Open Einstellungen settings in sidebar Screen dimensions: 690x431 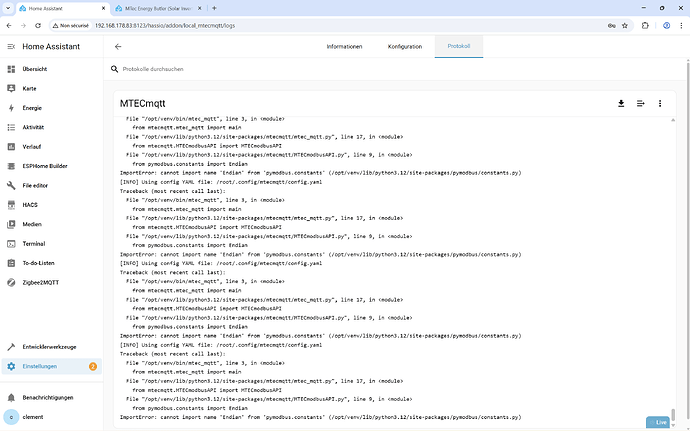point(51,366)
